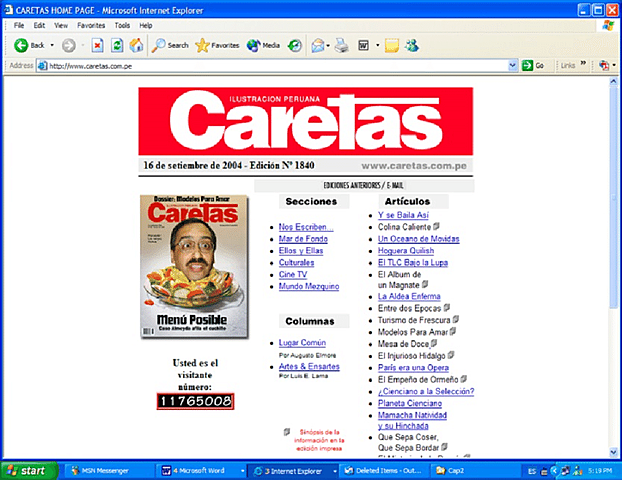Open El TLC Bajo la Lupa article

pos(413,263)
